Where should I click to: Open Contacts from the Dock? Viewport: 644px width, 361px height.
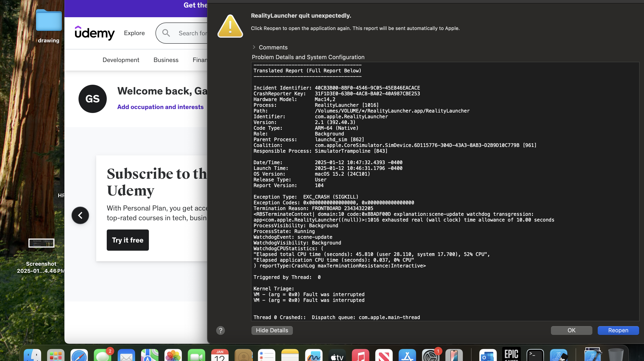click(243, 355)
